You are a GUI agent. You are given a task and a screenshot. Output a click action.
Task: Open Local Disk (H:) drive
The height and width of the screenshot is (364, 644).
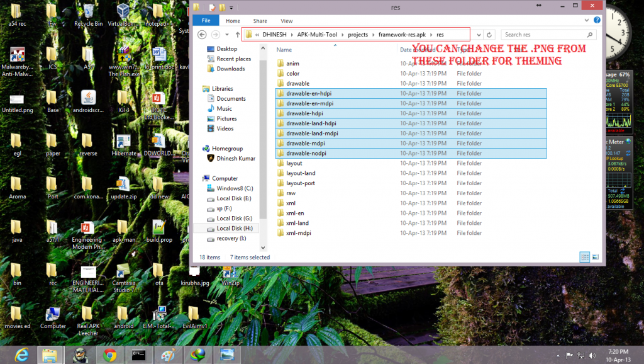pos(230,228)
